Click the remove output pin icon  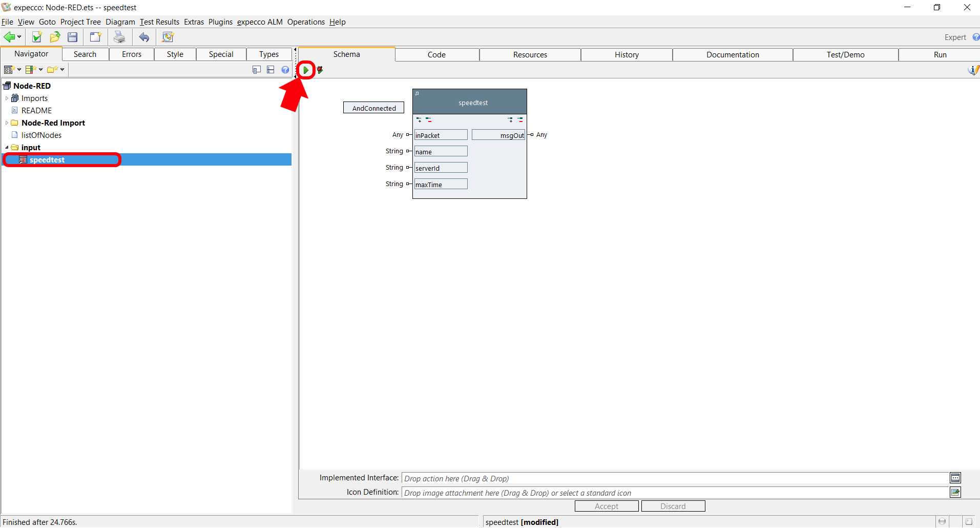[520, 120]
